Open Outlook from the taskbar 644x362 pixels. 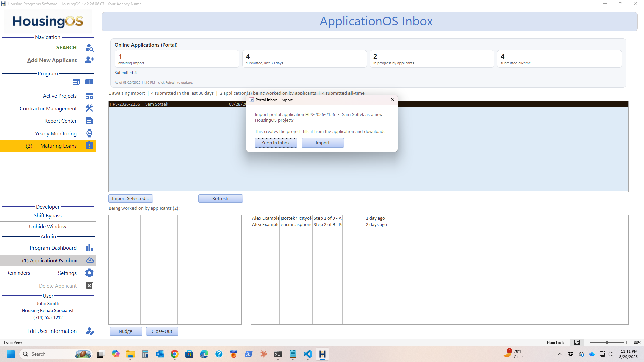(160, 354)
